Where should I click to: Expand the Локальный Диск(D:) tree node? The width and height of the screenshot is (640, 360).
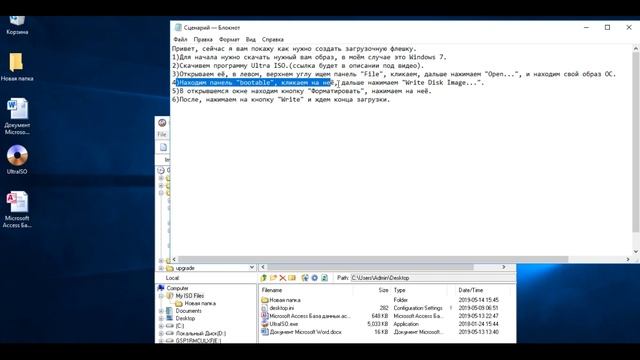click(162, 333)
